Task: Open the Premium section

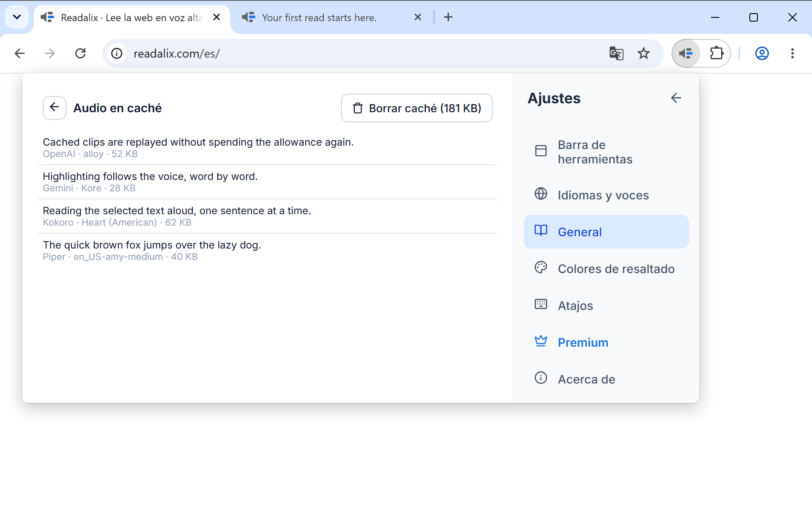Action: (606, 342)
